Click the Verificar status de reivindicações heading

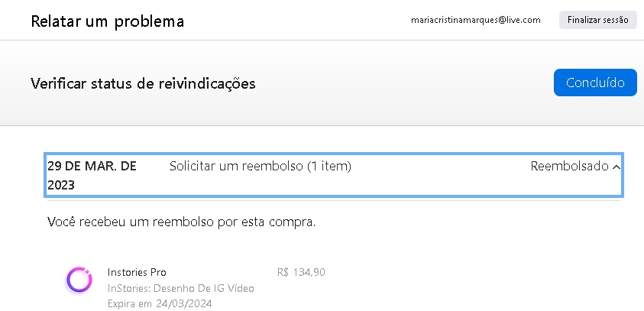(143, 83)
